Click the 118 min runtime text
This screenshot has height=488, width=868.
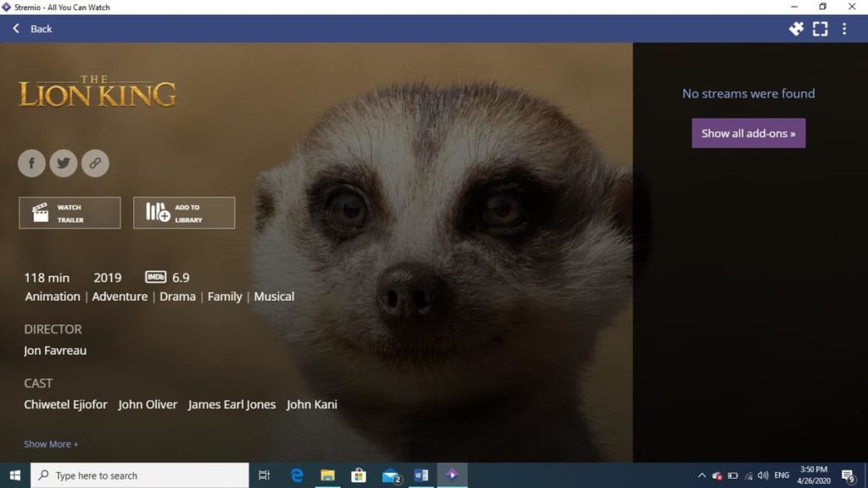(47, 278)
